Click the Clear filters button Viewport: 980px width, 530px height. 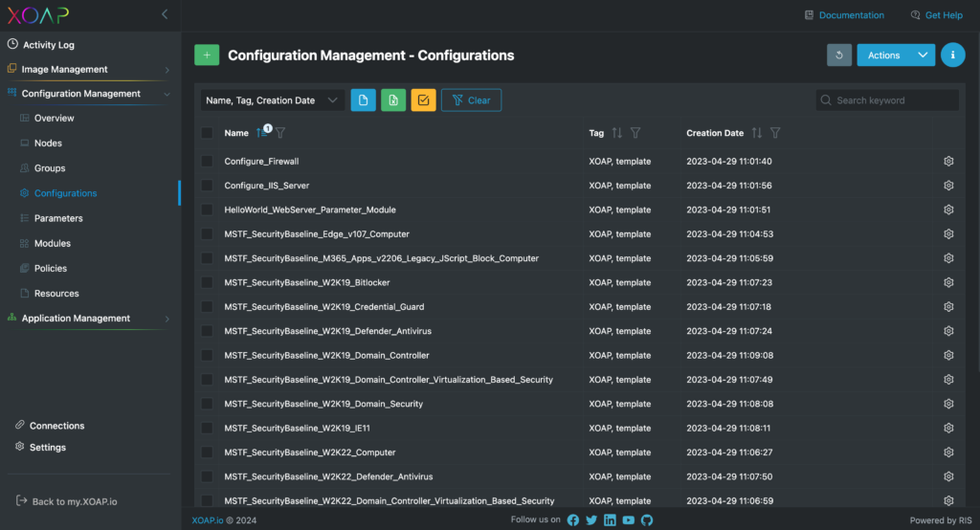471,100
